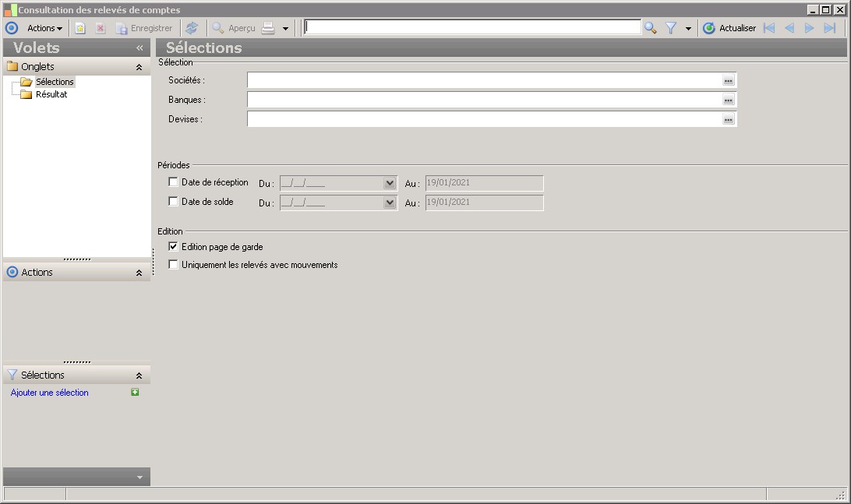Open the Résultat tree item

coord(51,94)
